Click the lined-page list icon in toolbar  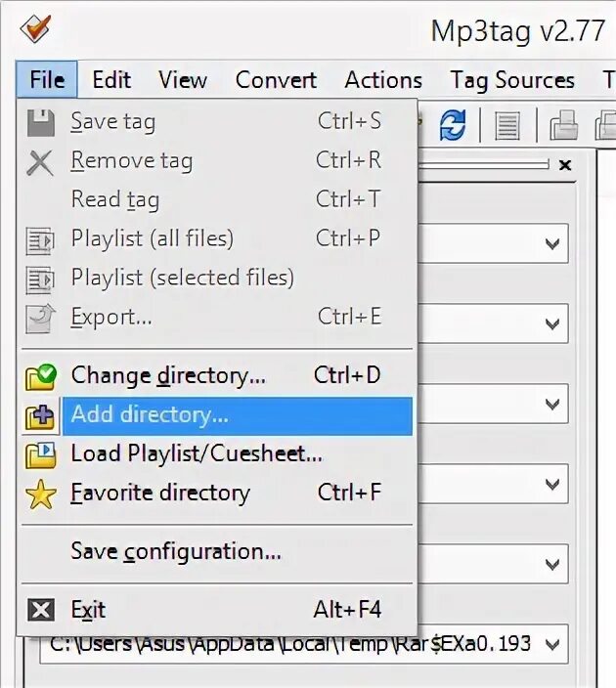[x=507, y=125]
